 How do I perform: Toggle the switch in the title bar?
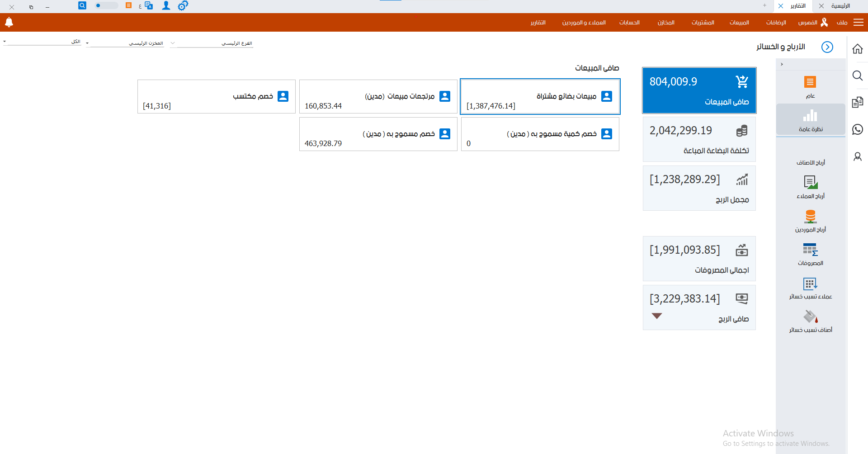[106, 6]
